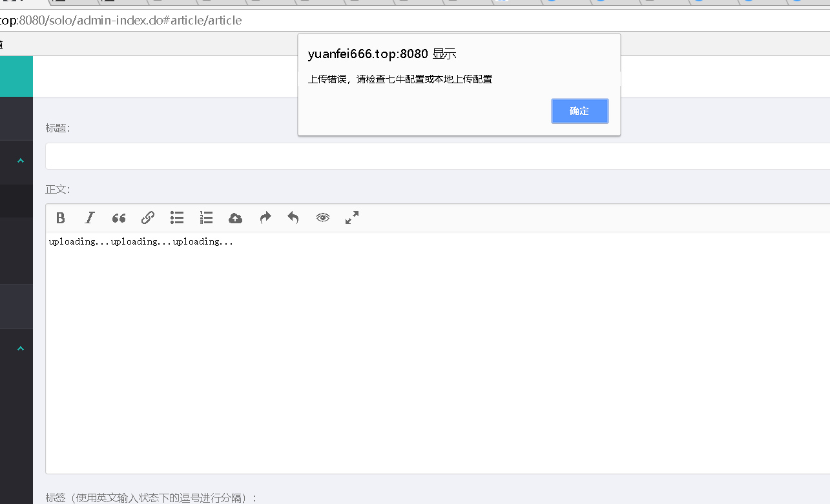This screenshot has width=830, height=504.
Task: Confirm the upload error alert with 确定
Action: 579,111
